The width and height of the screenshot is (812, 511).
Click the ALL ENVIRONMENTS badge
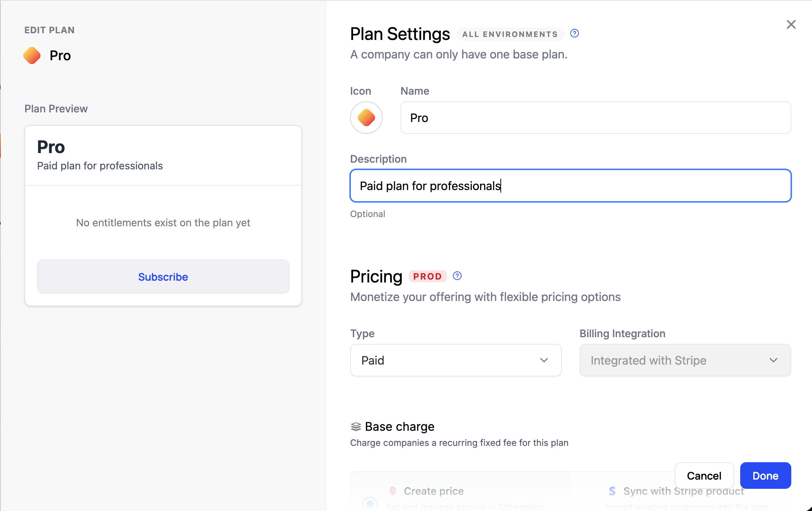coord(510,34)
